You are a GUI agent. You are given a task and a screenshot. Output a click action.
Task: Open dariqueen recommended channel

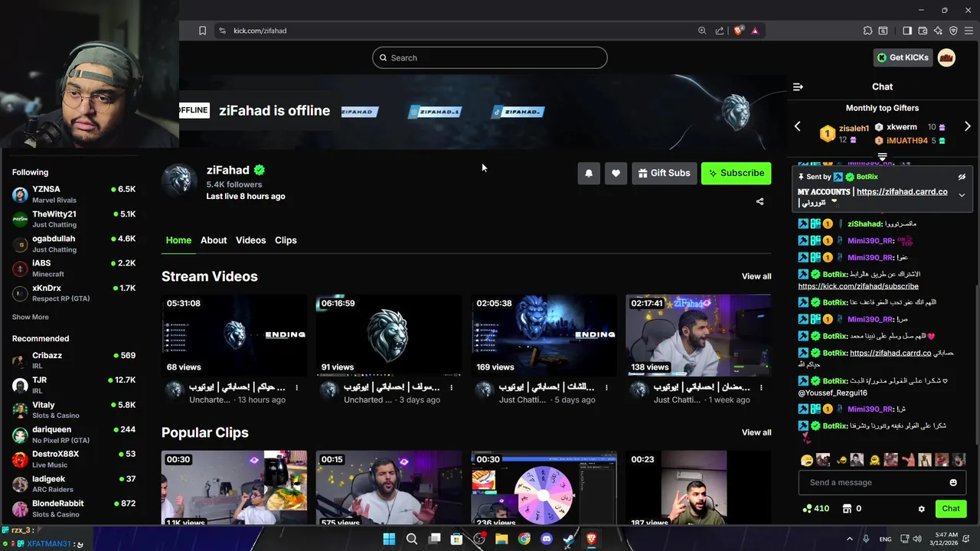click(x=73, y=435)
